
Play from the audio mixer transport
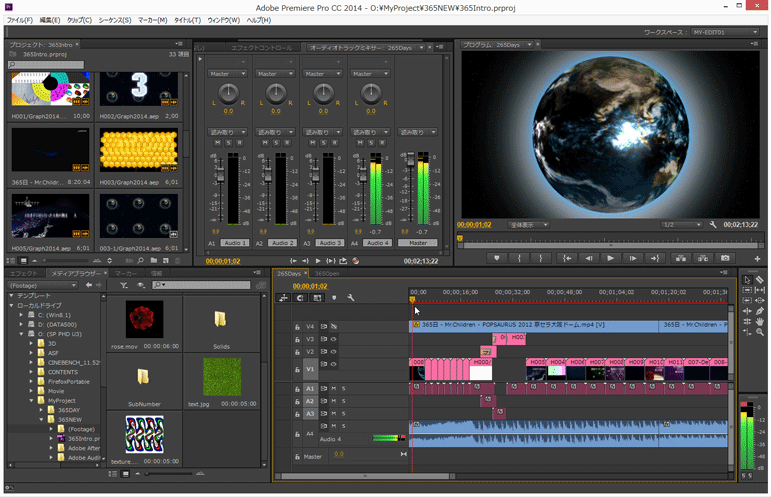(318, 261)
